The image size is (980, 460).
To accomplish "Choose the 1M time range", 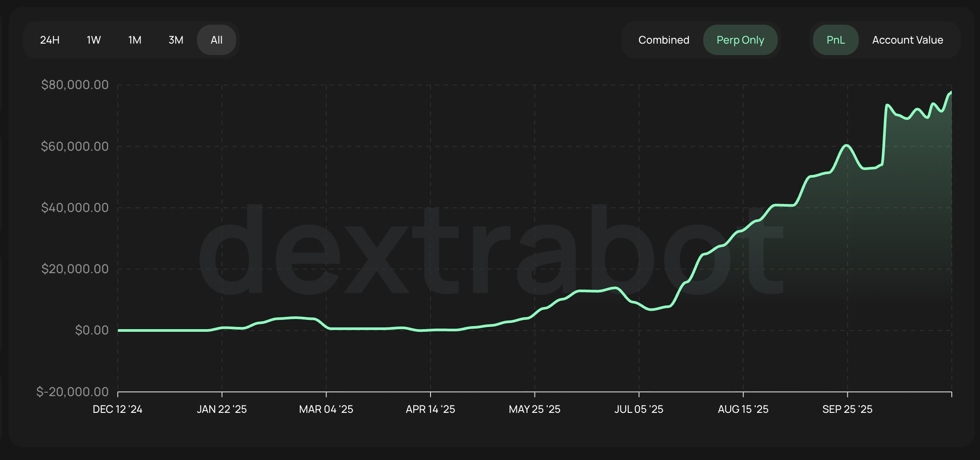I will tap(134, 40).
